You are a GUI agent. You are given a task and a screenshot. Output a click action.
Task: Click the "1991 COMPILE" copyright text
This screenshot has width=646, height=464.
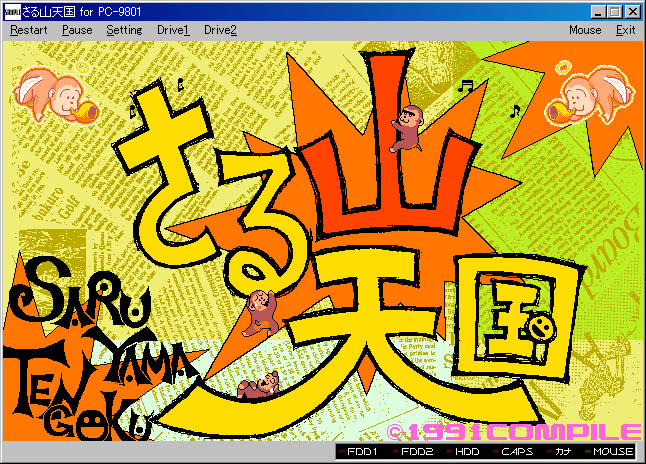[514, 432]
